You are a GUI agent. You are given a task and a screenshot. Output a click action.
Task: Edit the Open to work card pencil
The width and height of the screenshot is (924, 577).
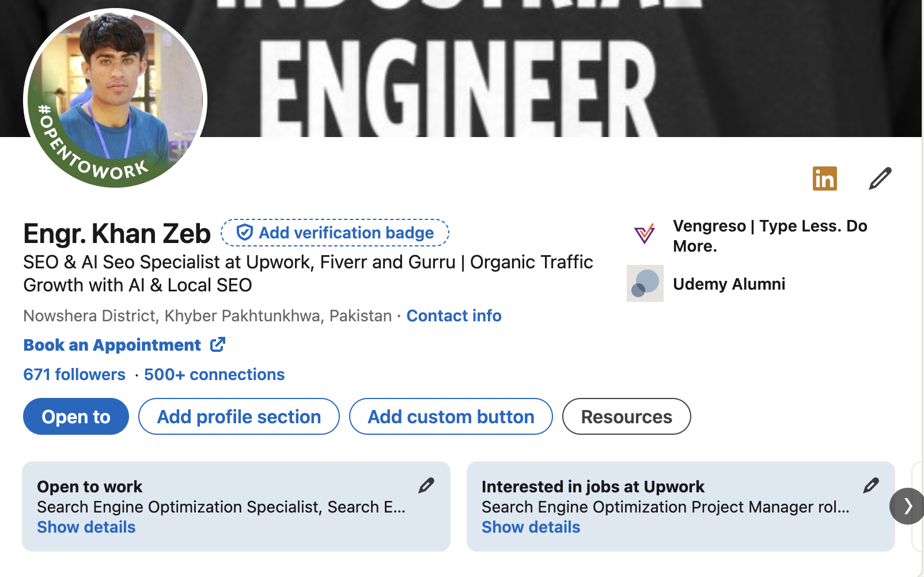(426, 485)
